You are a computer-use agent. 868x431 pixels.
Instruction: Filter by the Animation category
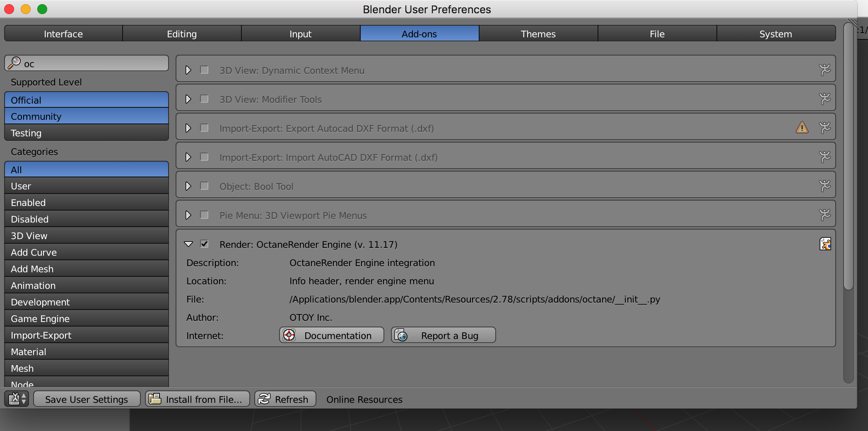pyautogui.click(x=87, y=286)
